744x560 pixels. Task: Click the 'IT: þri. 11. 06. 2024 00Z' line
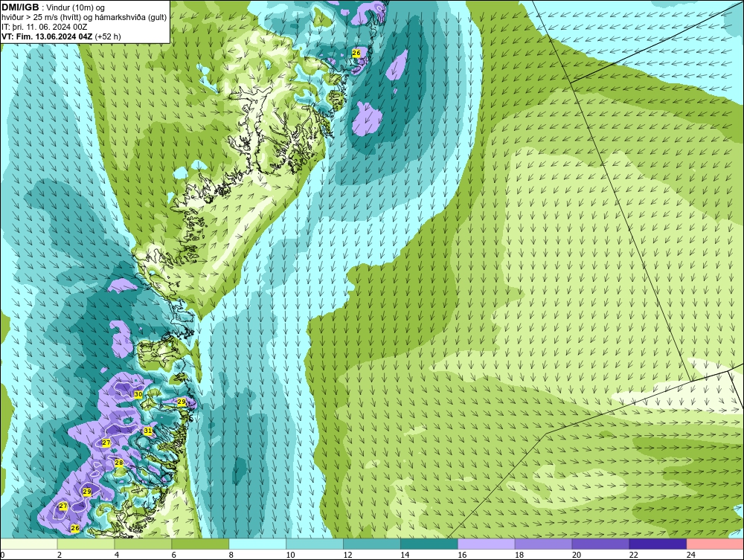click(x=44, y=27)
